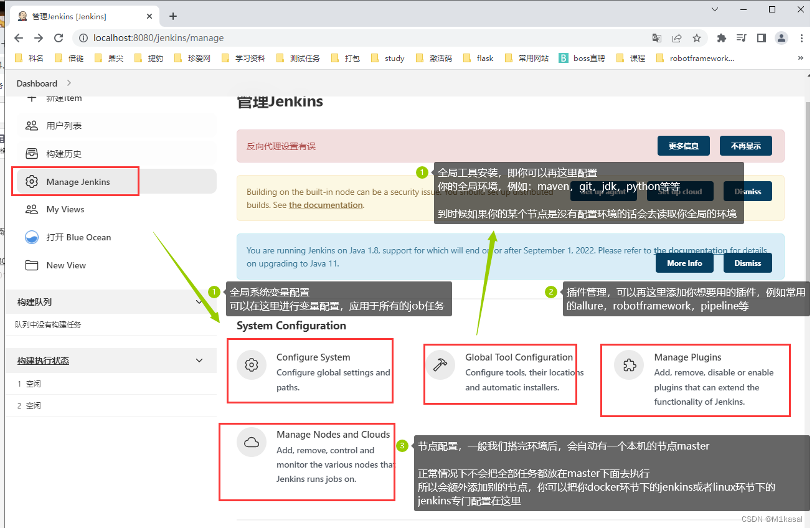
Task: Click the Dashboard breadcrumb link
Action: tap(37, 83)
